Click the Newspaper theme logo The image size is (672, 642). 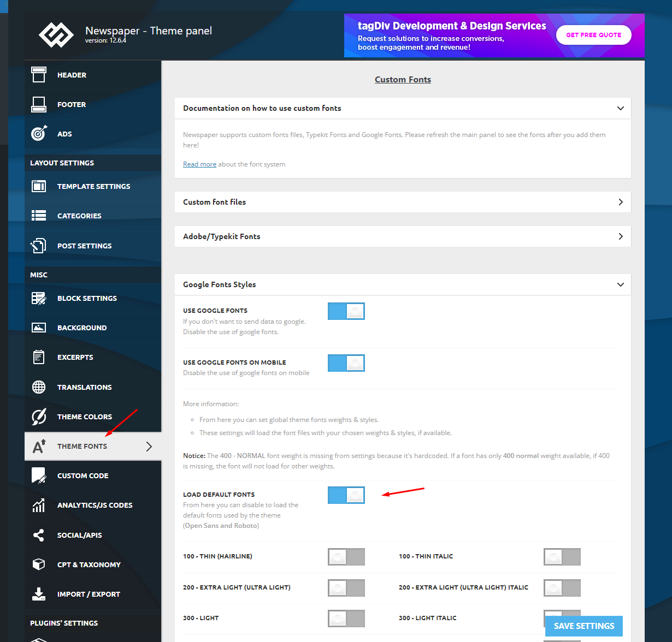[x=56, y=35]
